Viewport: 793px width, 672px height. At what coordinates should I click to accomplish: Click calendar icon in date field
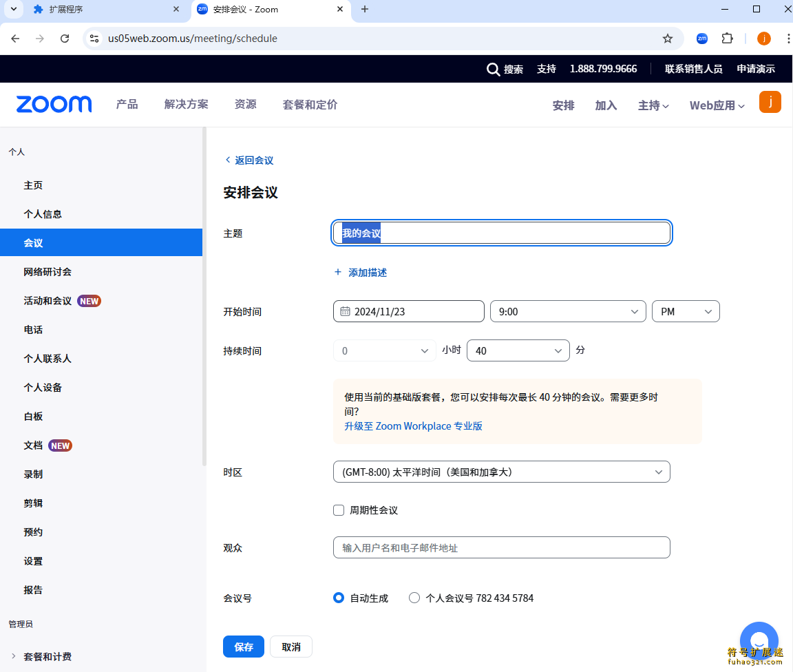(x=345, y=311)
